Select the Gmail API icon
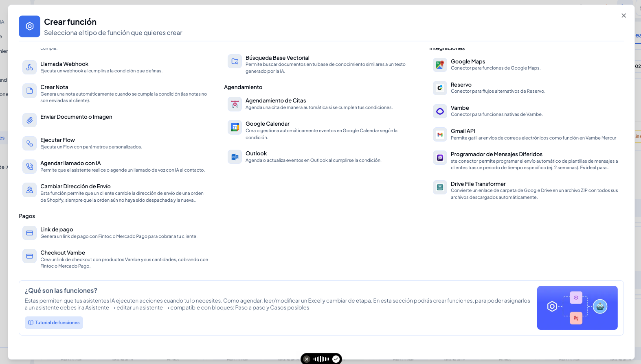The image size is (641, 364). click(440, 135)
